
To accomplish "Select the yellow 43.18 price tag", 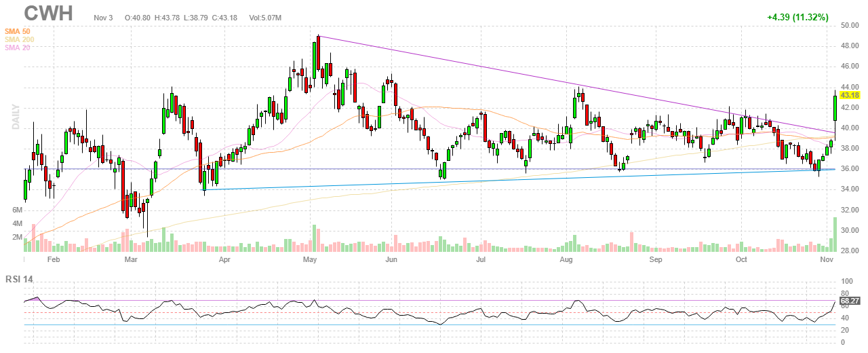I will 850,95.
